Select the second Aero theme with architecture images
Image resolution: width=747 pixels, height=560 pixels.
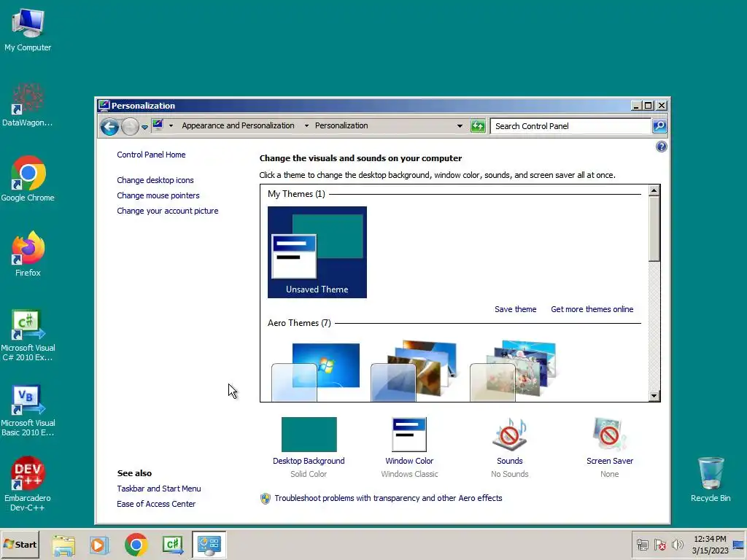pos(414,370)
